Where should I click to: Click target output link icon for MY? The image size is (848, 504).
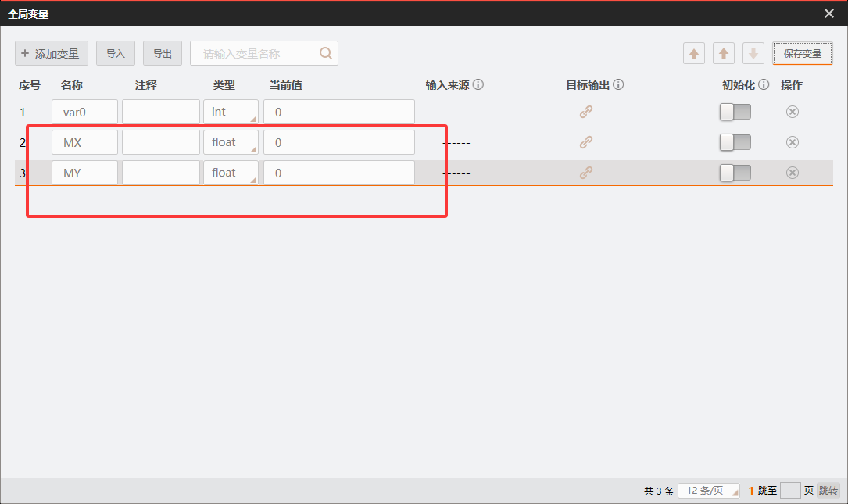586,173
